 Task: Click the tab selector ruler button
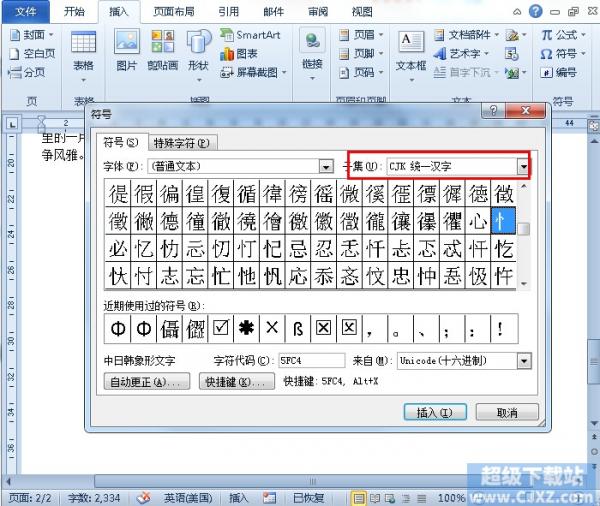coord(12,124)
